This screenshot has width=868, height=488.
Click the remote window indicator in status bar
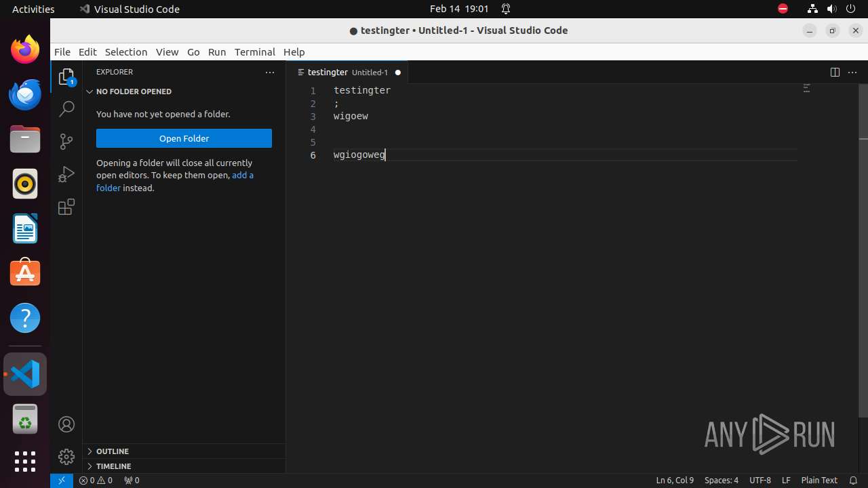(x=61, y=480)
